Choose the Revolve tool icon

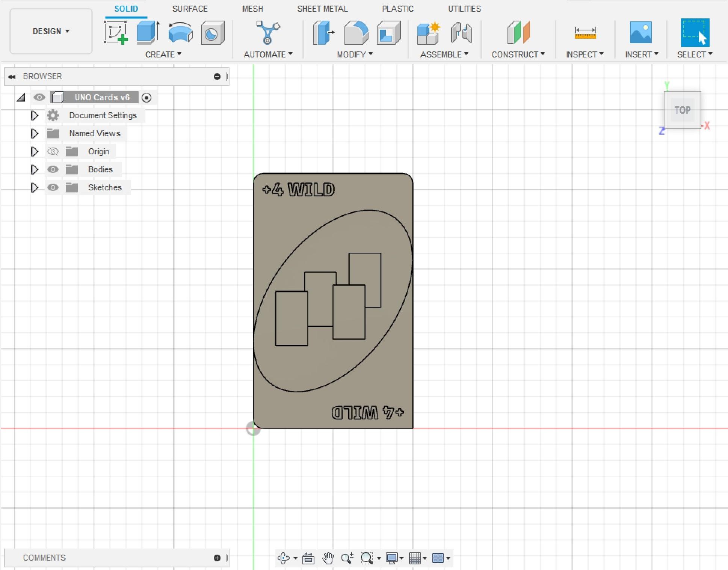[180, 33]
